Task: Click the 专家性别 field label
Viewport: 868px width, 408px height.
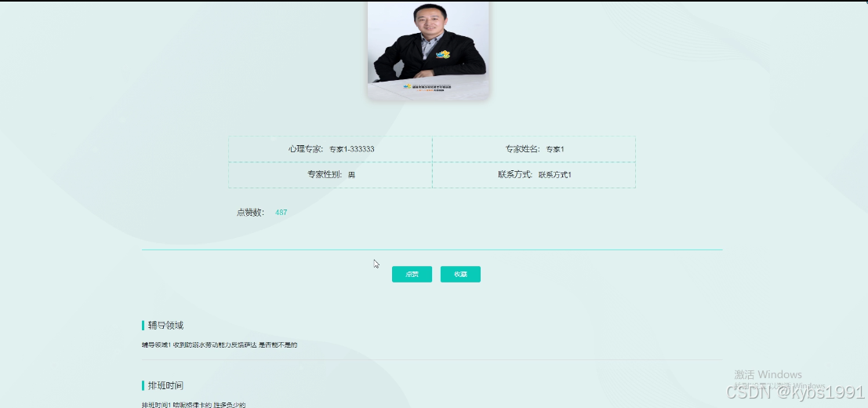Action: [325, 174]
